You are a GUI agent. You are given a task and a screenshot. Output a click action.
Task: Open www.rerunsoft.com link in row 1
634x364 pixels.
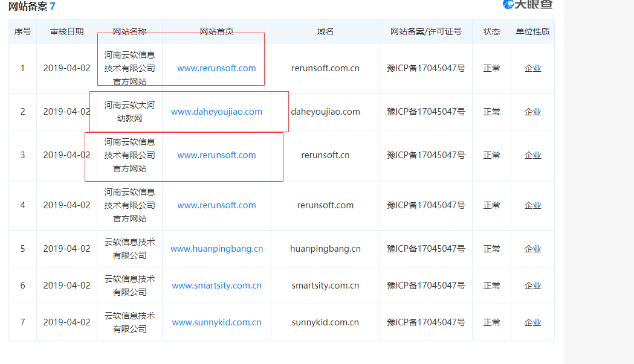click(x=216, y=68)
